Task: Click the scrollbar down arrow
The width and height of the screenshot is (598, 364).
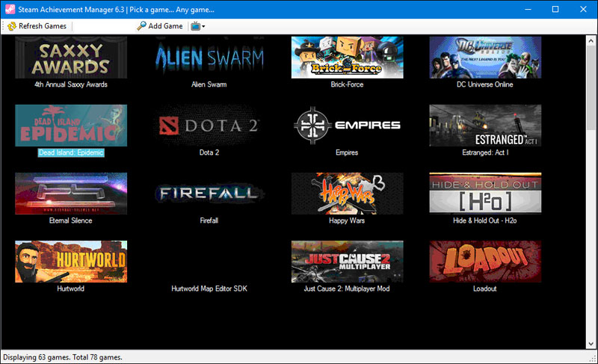Action: 591,344
